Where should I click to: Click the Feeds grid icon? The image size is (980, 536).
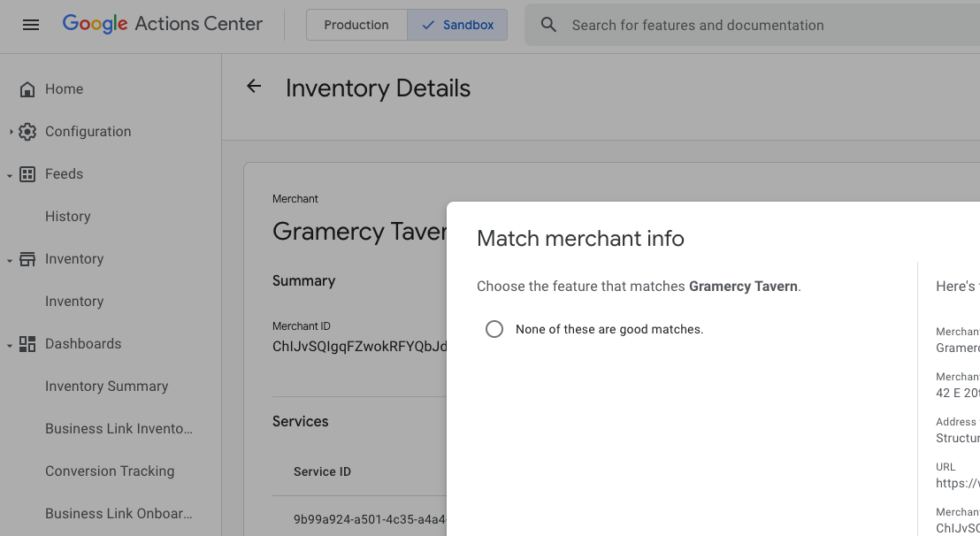pos(27,174)
